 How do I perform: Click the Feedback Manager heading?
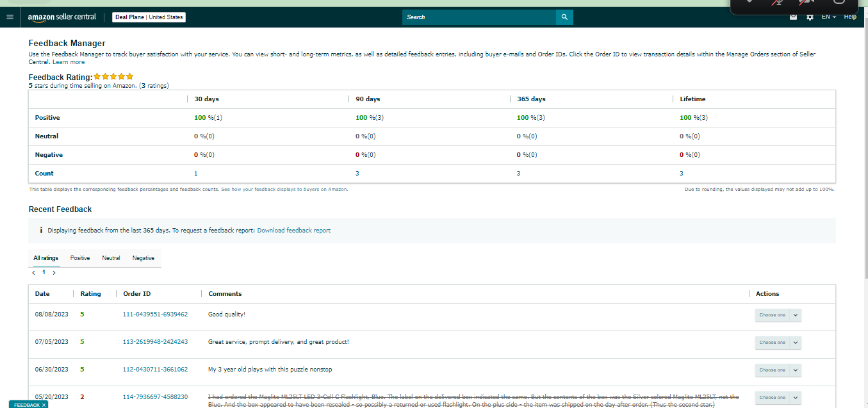click(x=67, y=44)
